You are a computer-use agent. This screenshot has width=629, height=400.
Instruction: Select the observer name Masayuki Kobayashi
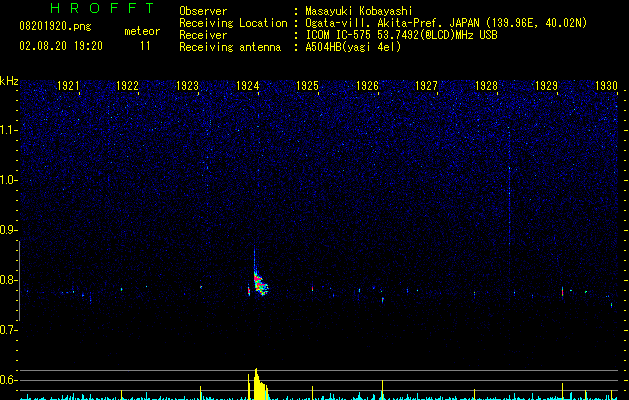click(x=359, y=11)
